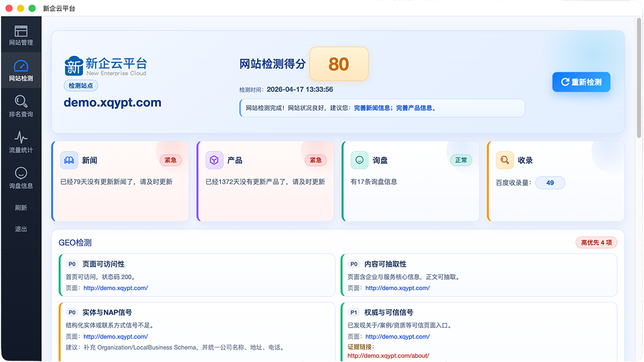Click text 已经1372天没有更新产品了，请及时更新

coord(265,182)
